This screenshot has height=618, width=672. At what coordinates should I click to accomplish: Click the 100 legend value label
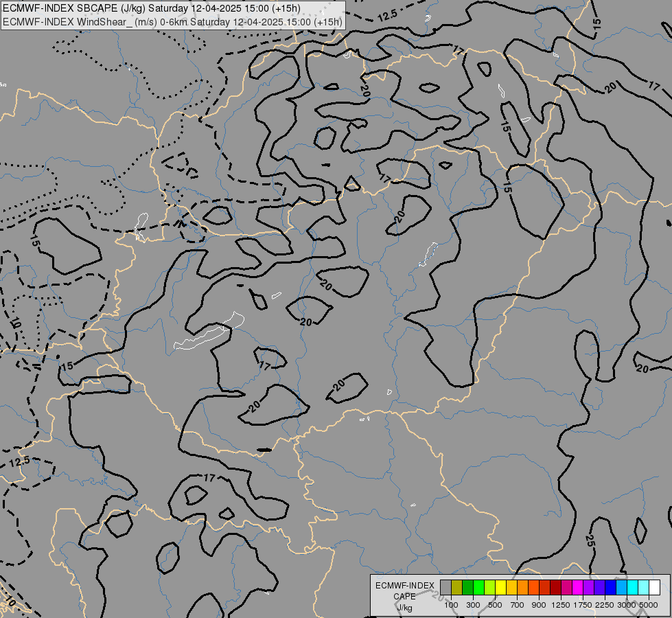click(x=451, y=605)
